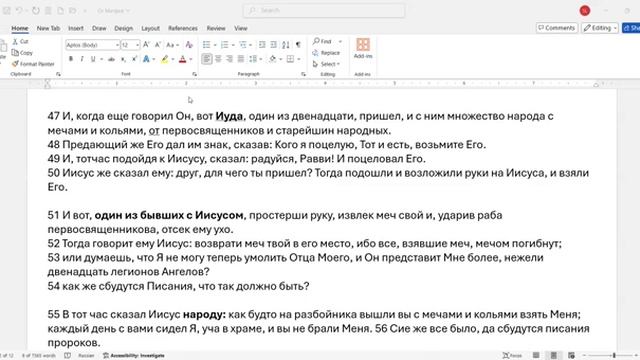Open Clipboard pane launcher
This screenshot has height=360, width=640.
[58, 74]
